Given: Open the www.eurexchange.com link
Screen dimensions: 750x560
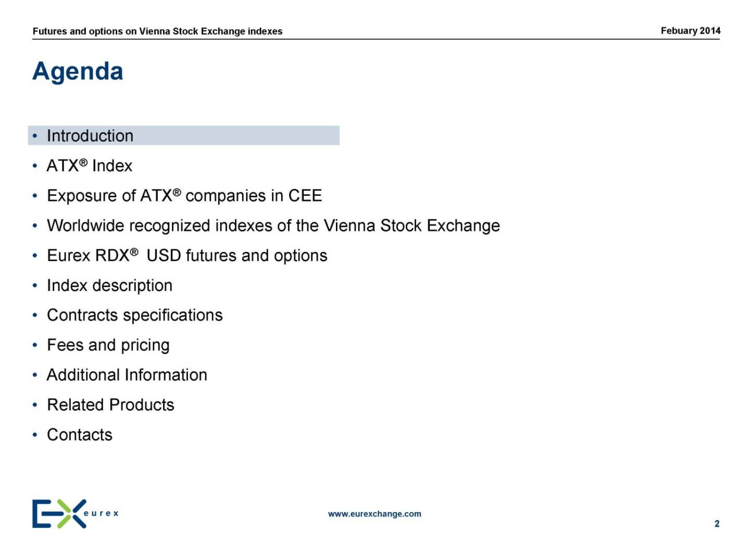Looking at the screenshot, I should pyautogui.click(x=374, y=514).
